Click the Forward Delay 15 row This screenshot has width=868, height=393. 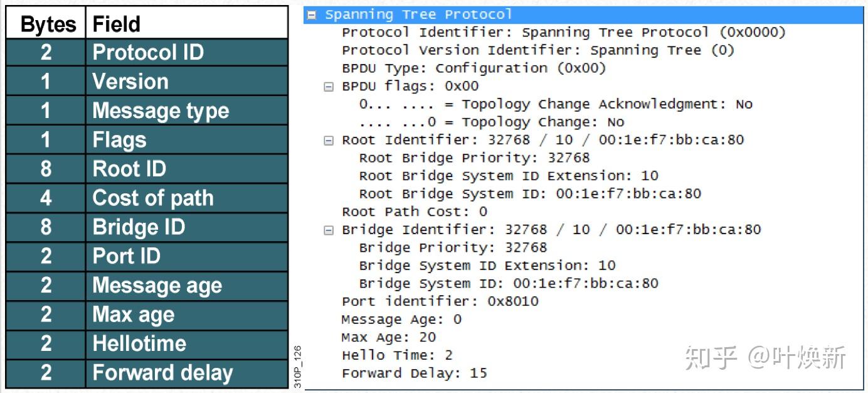tap(414, 373)
